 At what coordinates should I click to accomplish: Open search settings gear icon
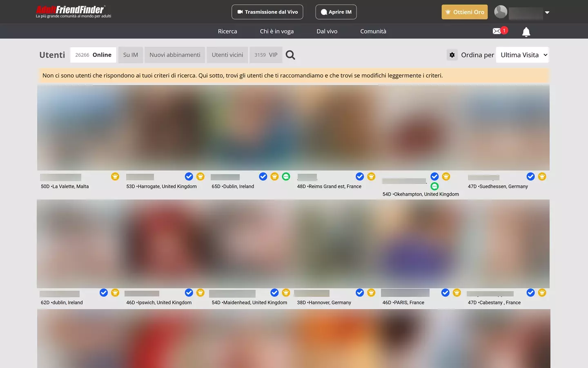[452, 55]
